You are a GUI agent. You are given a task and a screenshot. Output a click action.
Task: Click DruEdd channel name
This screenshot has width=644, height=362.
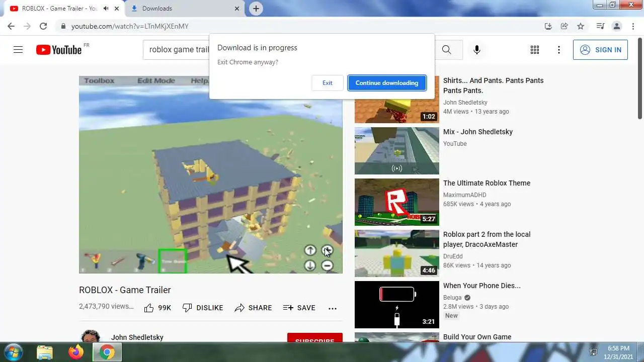[x=453, y=256]
